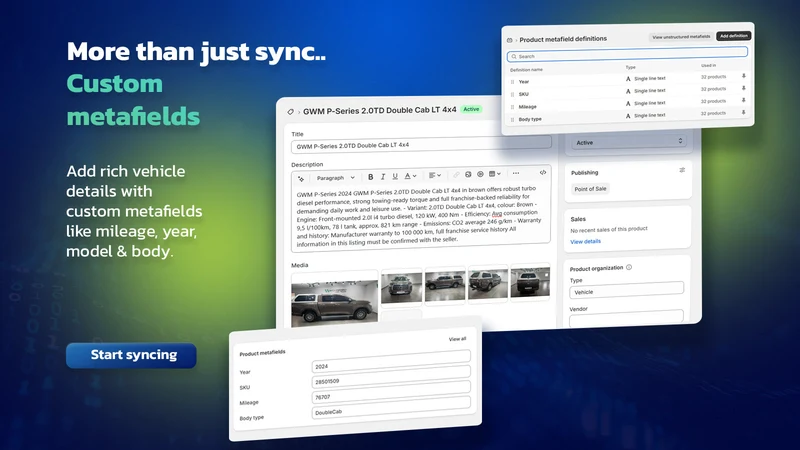This screenshot has width=800, height=450.
Task: Toggle underline formatting in description
Action: tap(395, 176)
